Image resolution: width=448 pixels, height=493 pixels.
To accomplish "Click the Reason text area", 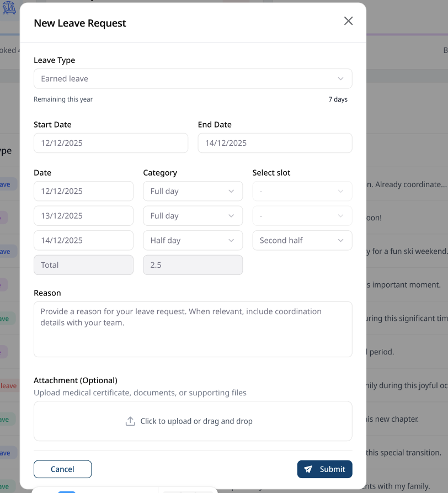I will tap(193, 329).
